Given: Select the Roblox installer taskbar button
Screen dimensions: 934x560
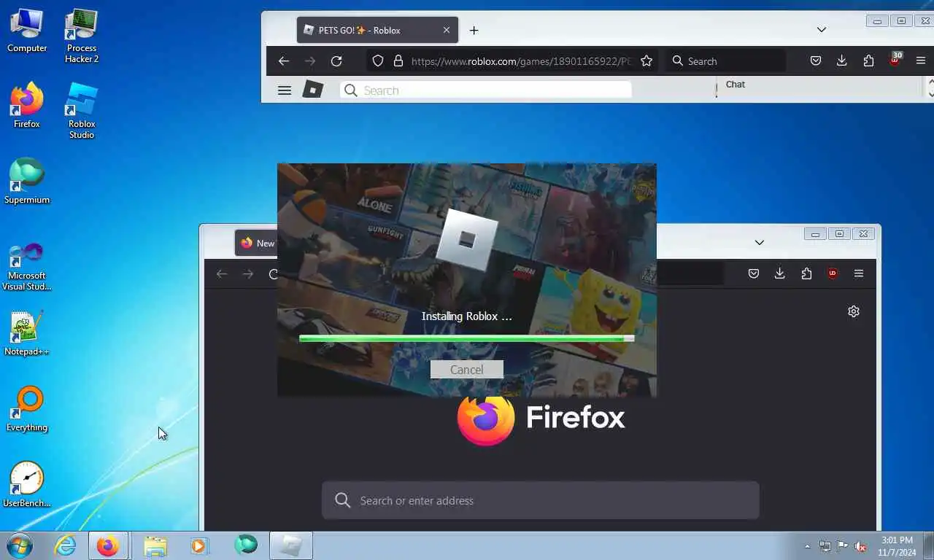Looking at the screenshot, I should coord(290,545).
